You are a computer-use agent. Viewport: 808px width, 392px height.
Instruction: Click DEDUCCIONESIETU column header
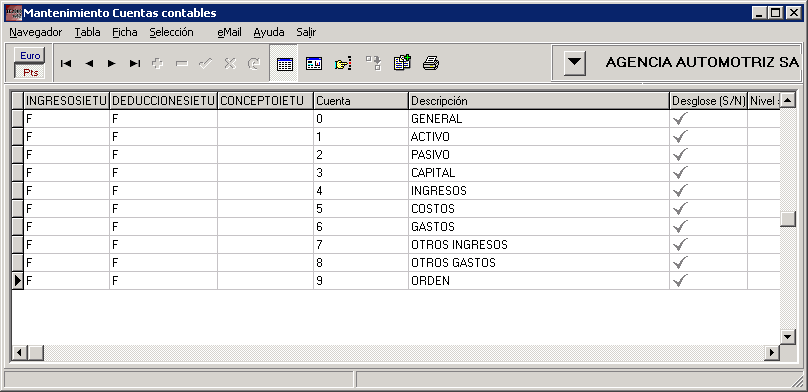pos(163,101)
